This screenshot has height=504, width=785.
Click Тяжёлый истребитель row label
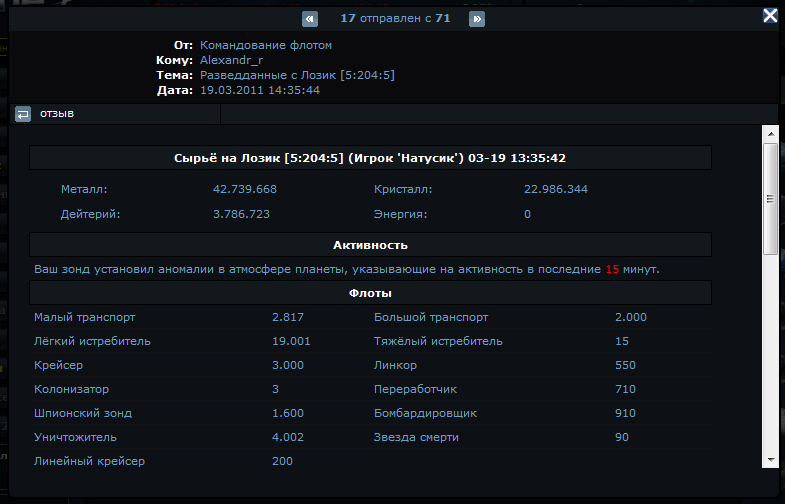click(x=438, y=341)
